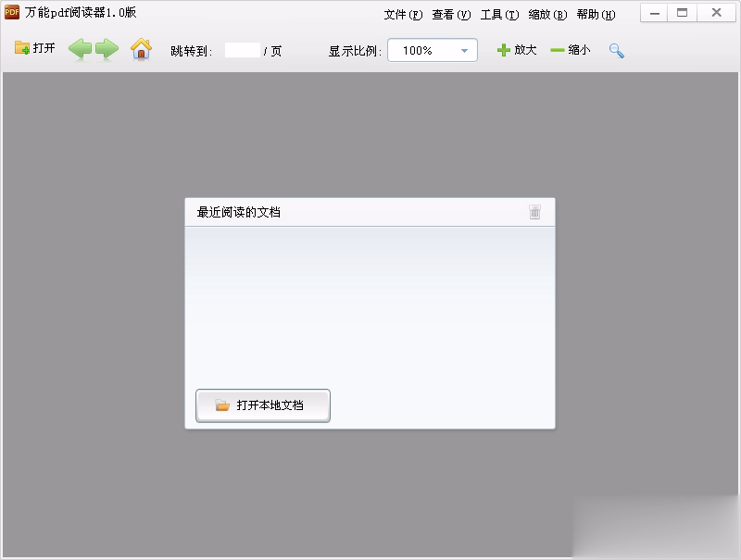Select the home icon on the toolbar
This screenshot has width=741, height=560.
pyautogui.click(x=141, y=50)
